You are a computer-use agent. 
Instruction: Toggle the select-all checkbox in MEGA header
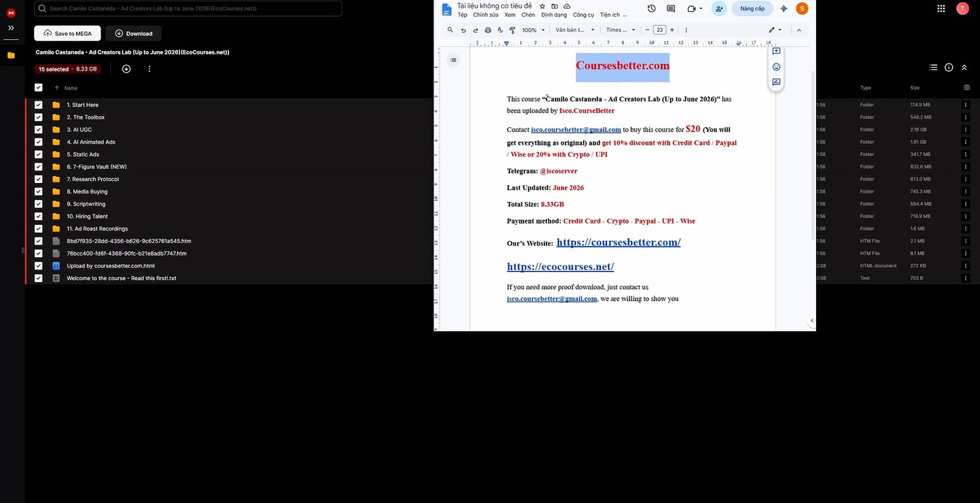tap(38, 88)
